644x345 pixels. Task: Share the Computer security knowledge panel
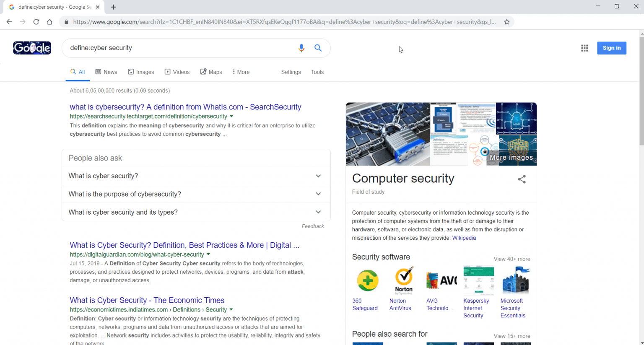point(522,179)
